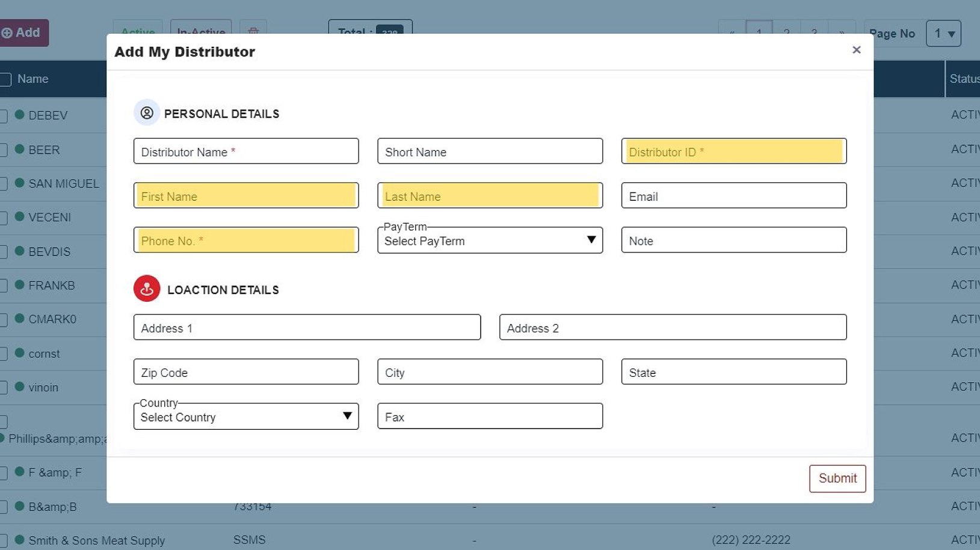Screen dimensions: 980x550
Task: Click the personal details user icon
Action: point(146,113)
